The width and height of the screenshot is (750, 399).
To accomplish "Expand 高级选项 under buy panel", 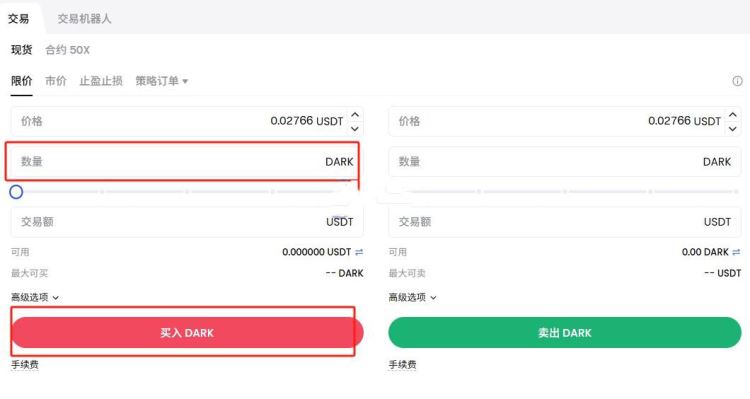I will click(x=35, y=297).
